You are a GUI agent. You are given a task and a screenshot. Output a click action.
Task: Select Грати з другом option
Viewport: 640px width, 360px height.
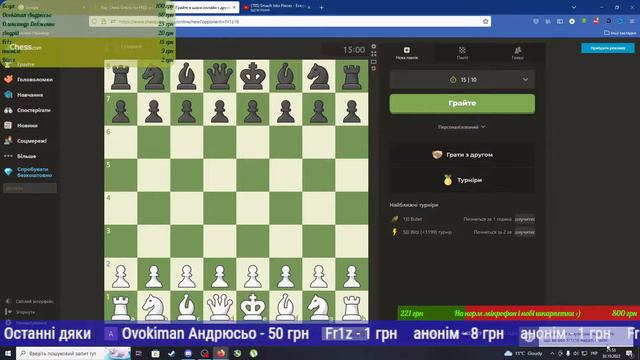tap(462, 155)
